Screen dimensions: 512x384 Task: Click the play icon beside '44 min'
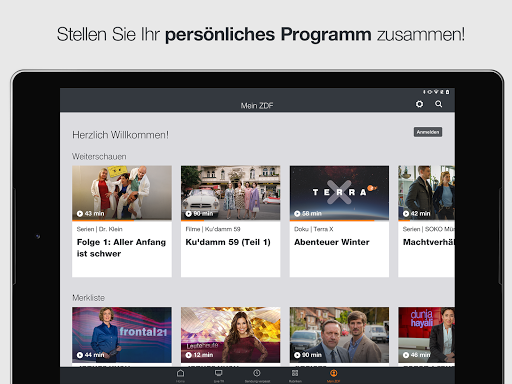(80, 355)
